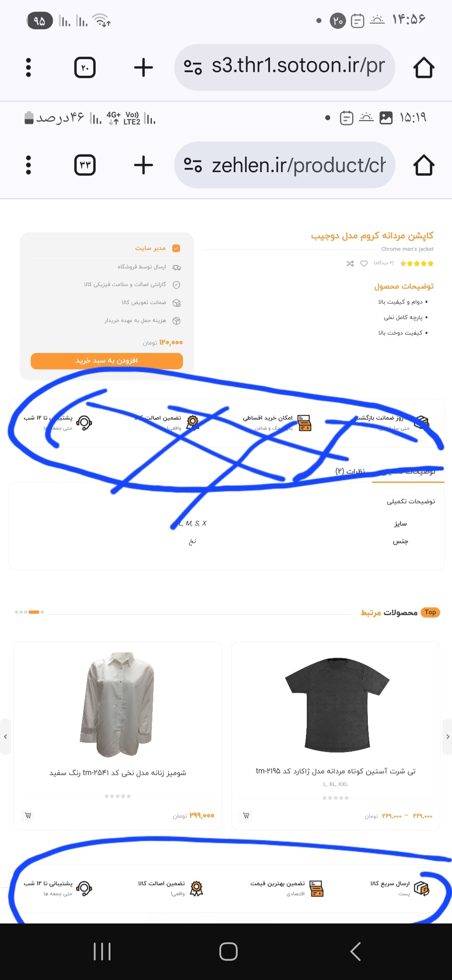The height and width of the screenshot is (980, 452).
Task: Tap Android back navigation button
Action: click(x=355, y=952)
